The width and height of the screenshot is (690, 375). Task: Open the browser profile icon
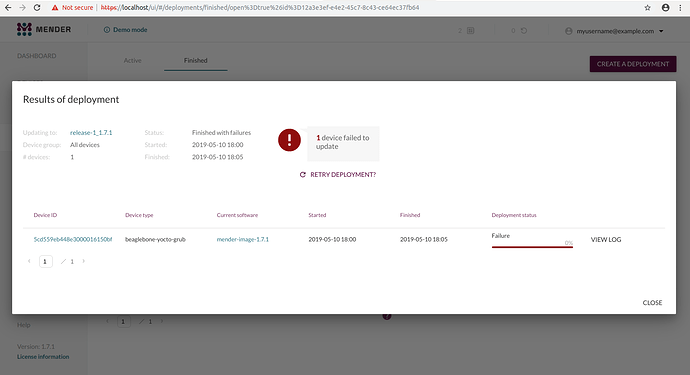tap(665, 7)
